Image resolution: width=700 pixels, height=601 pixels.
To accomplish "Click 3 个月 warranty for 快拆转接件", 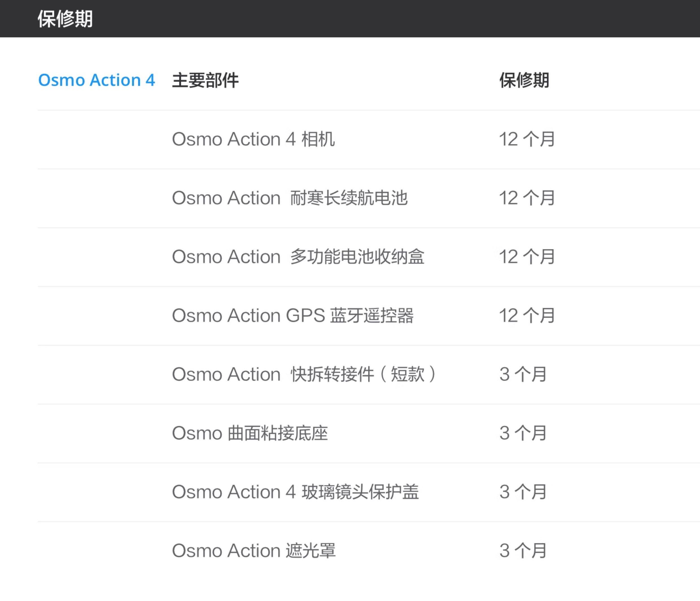I will 523,374.
